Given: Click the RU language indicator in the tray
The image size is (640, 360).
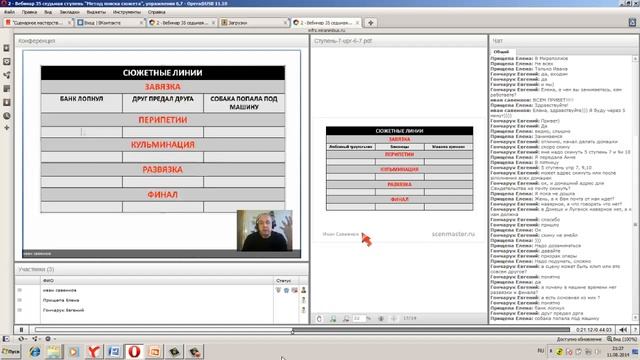Looking at the screenshot, I should click(x=541, y=351).
